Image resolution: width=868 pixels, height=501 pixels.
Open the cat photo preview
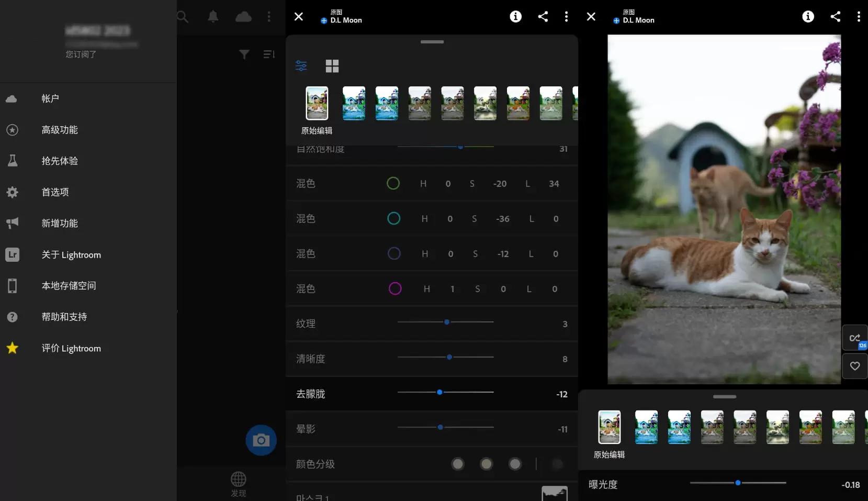[x=724, y=209]
